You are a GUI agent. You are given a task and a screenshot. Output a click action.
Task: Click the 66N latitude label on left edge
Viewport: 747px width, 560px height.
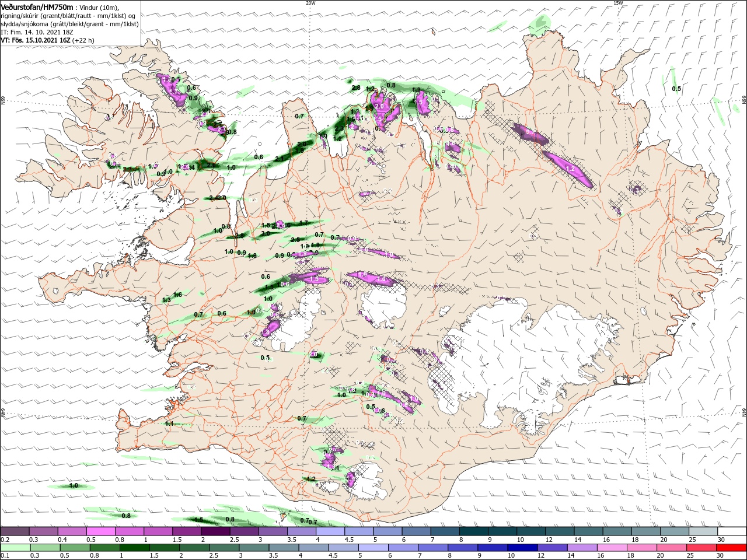coord(2,100)
